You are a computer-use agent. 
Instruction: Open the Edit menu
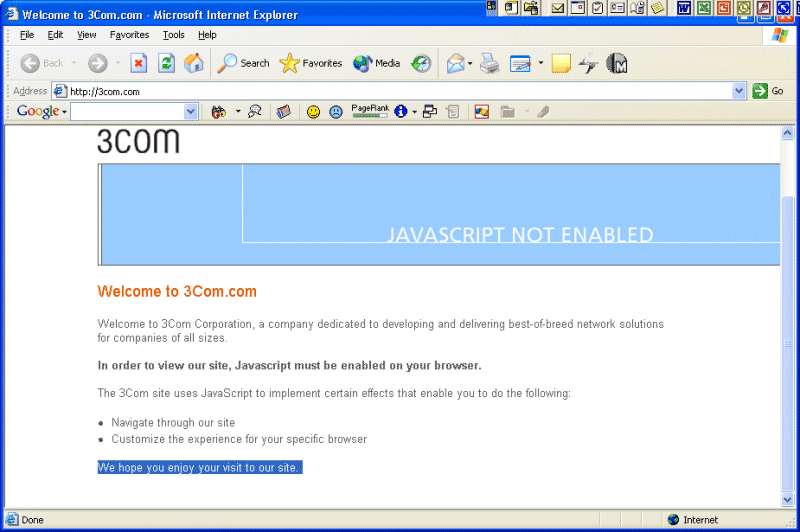click(x=55, y=35)
